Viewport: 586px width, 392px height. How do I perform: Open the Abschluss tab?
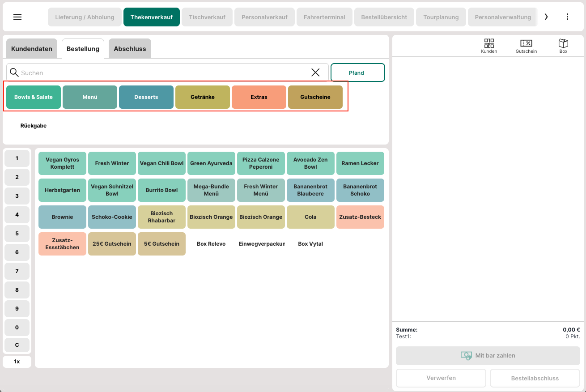point(130,49)
